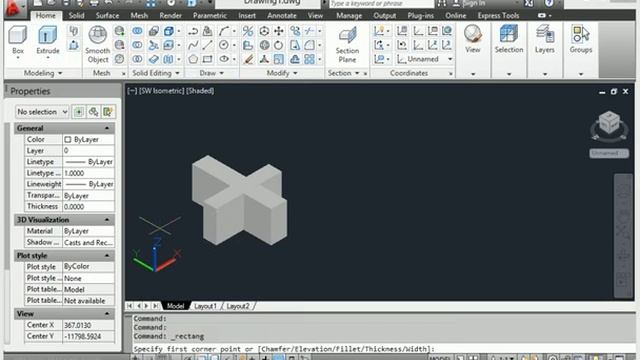Open the Parametric ribbon tab
The image size is (640, 360).
pyautogui.click(x=210, y=16)
